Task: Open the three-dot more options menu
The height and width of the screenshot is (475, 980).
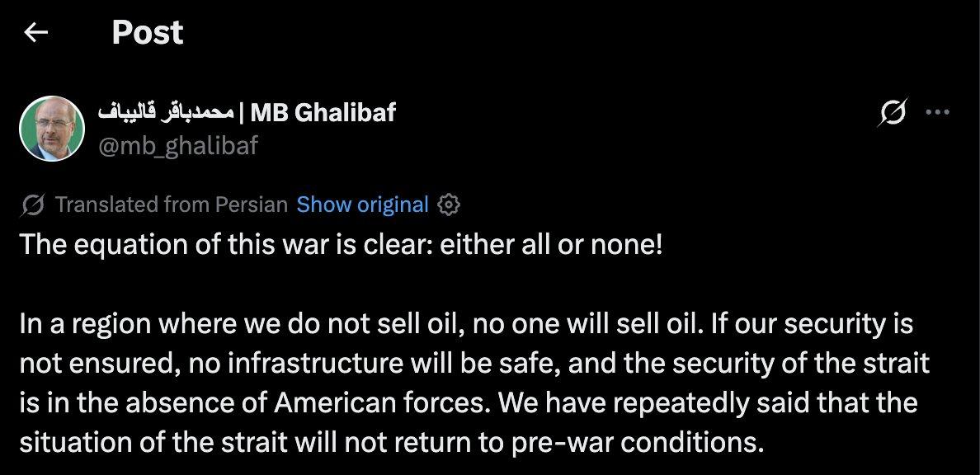Action: (937, 112)
